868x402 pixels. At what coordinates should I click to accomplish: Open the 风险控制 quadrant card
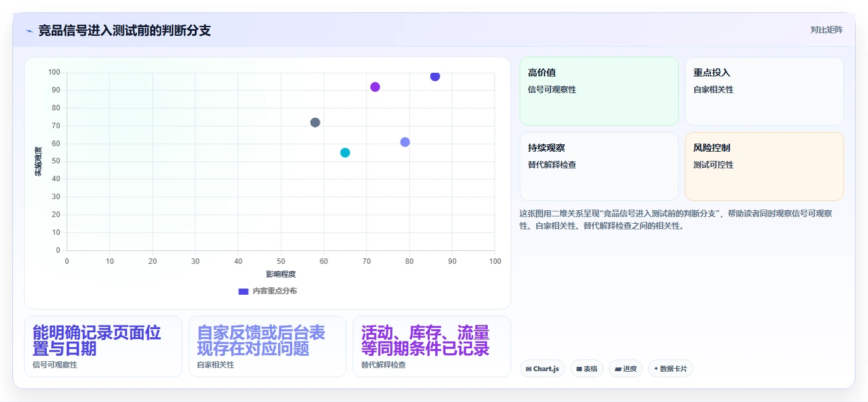[764, 166]
